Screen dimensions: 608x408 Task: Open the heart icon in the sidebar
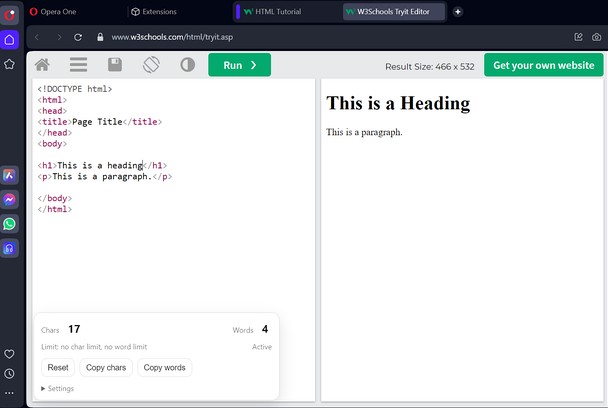[9, 354]
